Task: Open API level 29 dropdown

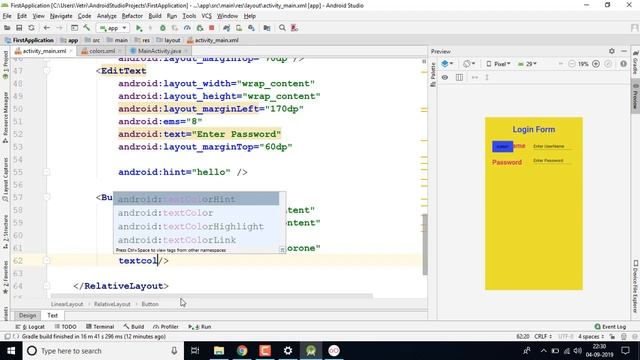Action: pyautogui.click(x=527, y=64)
